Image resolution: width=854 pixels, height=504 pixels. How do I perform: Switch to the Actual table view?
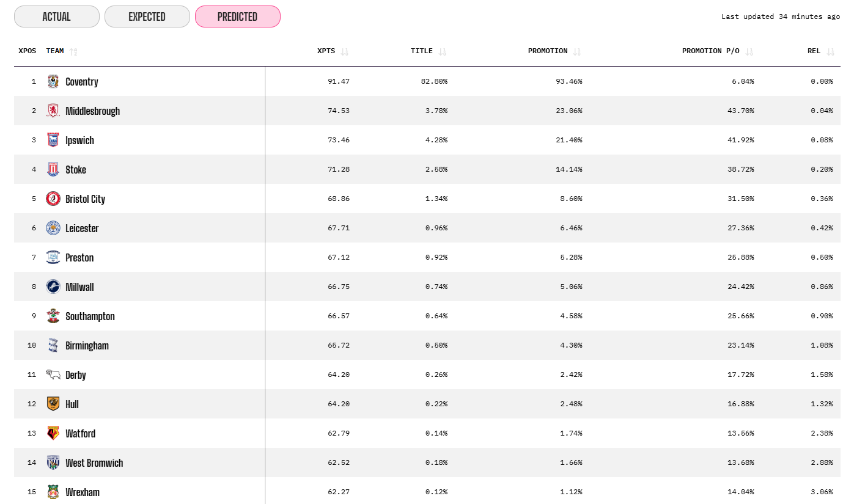click(56, 16)
